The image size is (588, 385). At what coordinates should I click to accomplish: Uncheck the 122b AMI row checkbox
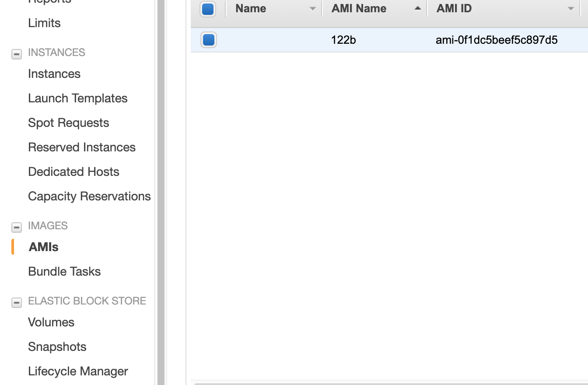tap(209, 40)
